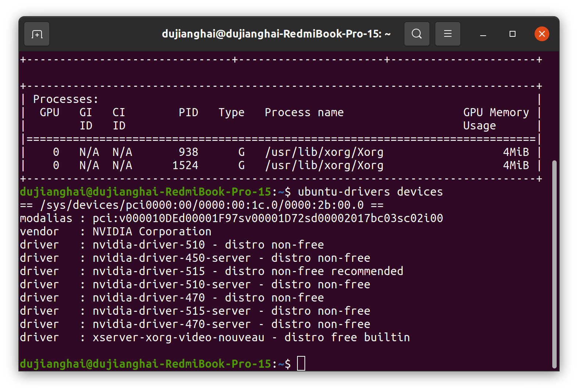Click the 'Process name' column header

click(304, 112)
